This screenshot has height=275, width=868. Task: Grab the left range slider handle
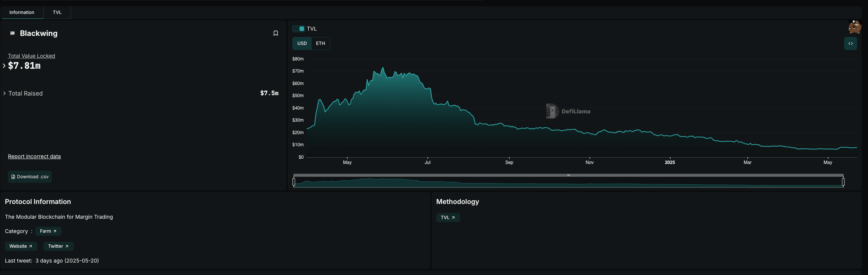(294, 182)
